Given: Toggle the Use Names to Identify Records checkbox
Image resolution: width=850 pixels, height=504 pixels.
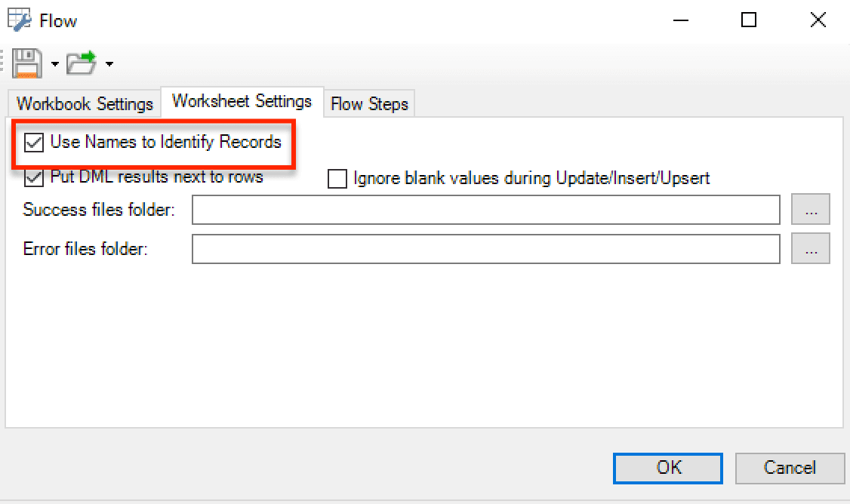Looking at the screenshot, I should [x=34, y=143].
